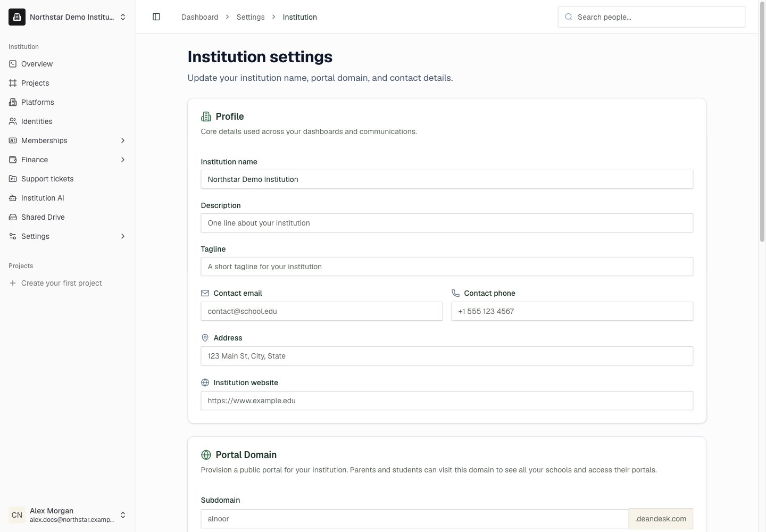The image size is (766, 532).
Task: Click the Description input field
Action: point(447,223)
